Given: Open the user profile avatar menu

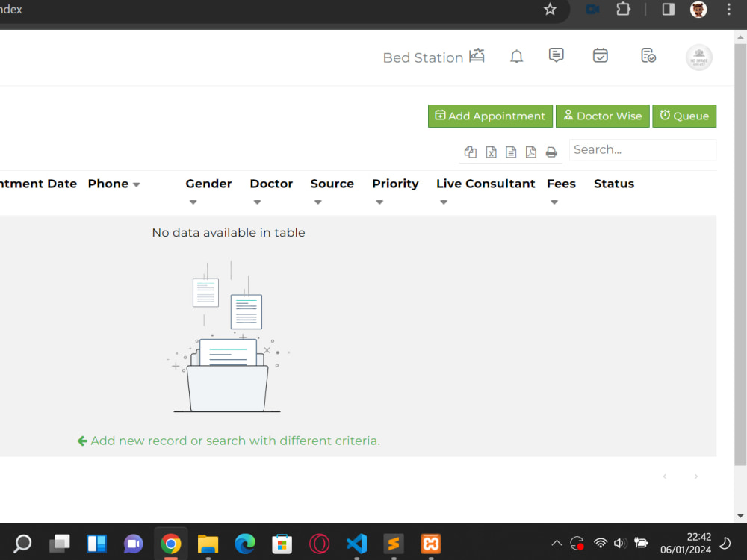Looking at the screenshot, I should (x=699, y=57).
